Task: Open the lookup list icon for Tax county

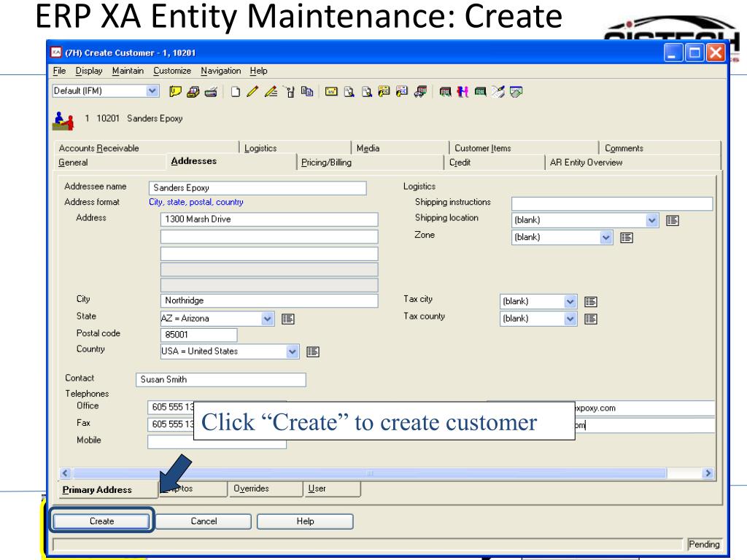Action: [x=591, y=319]
